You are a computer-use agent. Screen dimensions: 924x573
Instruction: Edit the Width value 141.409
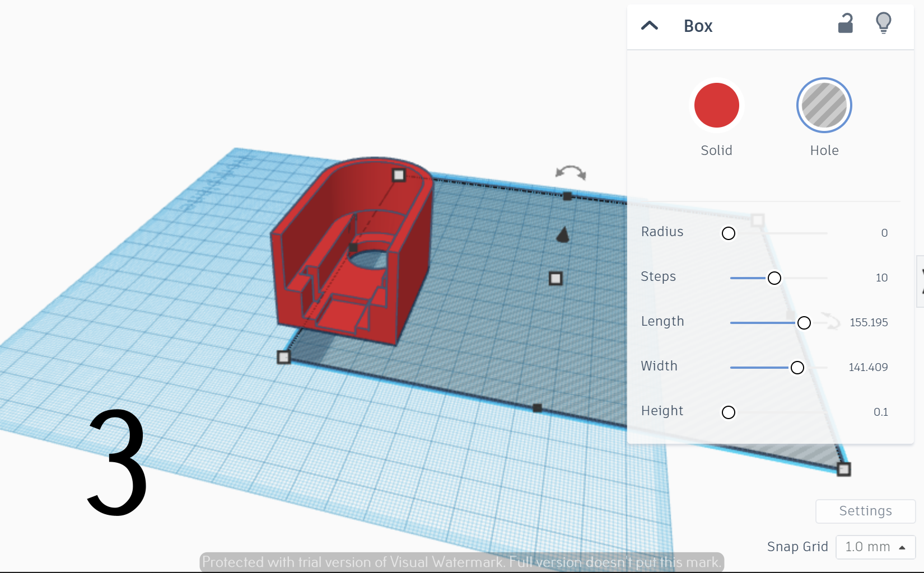(868, 367)
